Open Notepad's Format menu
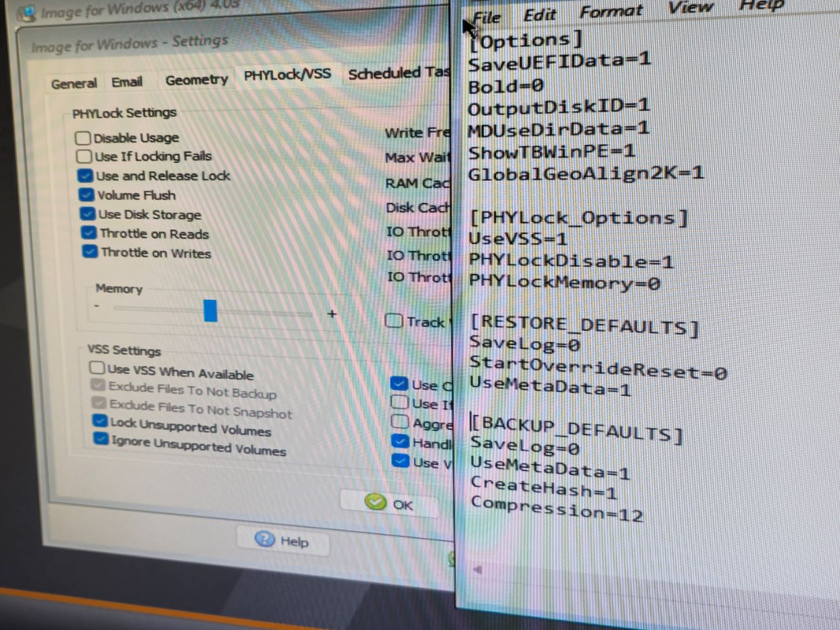Screen dimensions: 840x630 point(611,11)
